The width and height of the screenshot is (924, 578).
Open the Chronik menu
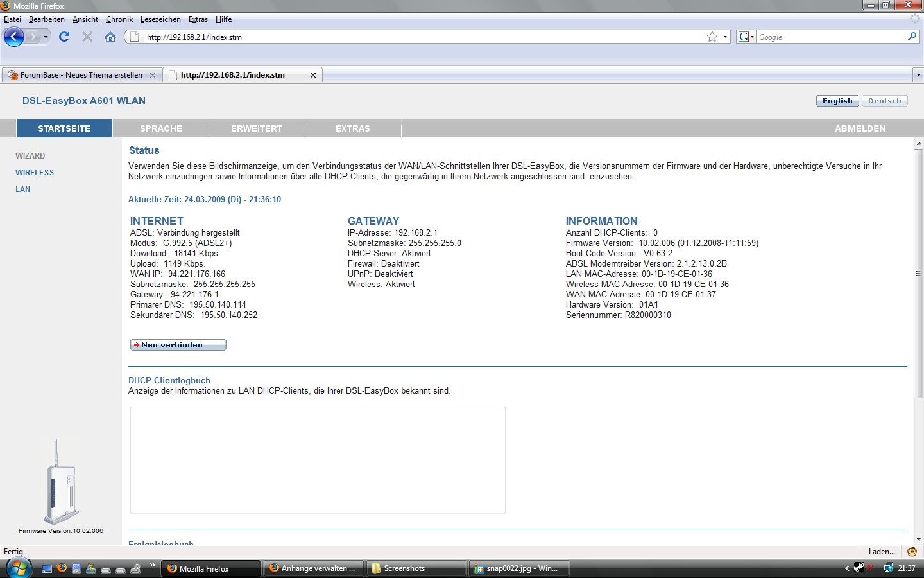click(119, 19)
